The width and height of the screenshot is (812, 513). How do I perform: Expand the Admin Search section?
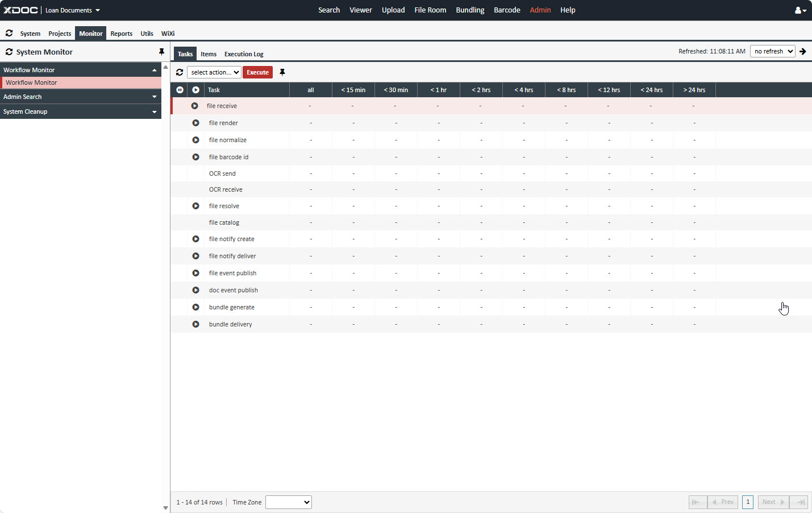tap(81, 97)
